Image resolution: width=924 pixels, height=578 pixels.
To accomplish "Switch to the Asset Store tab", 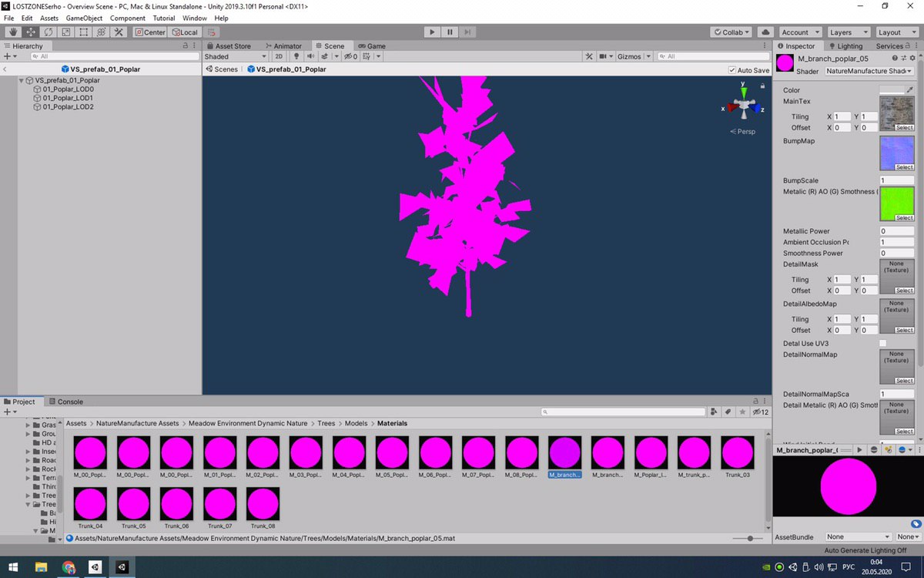I will click(x=228, y=46).
